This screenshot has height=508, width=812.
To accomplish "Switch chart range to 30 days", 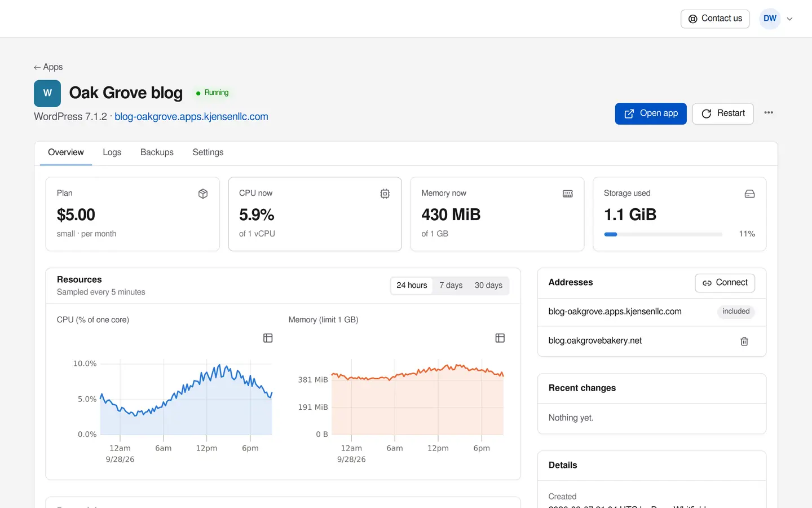I will click(x=488, y=286).
